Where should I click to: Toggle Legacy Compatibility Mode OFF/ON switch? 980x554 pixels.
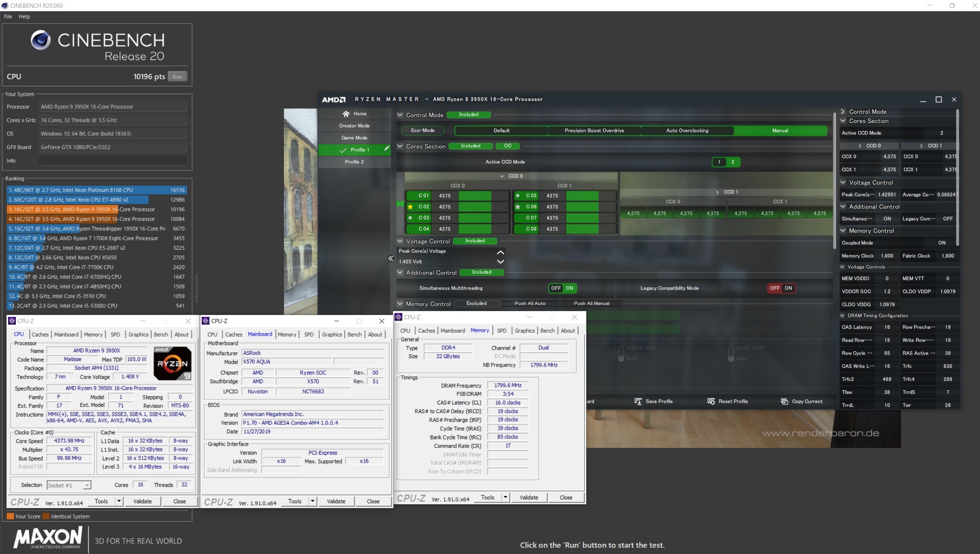tap(781, 288)
